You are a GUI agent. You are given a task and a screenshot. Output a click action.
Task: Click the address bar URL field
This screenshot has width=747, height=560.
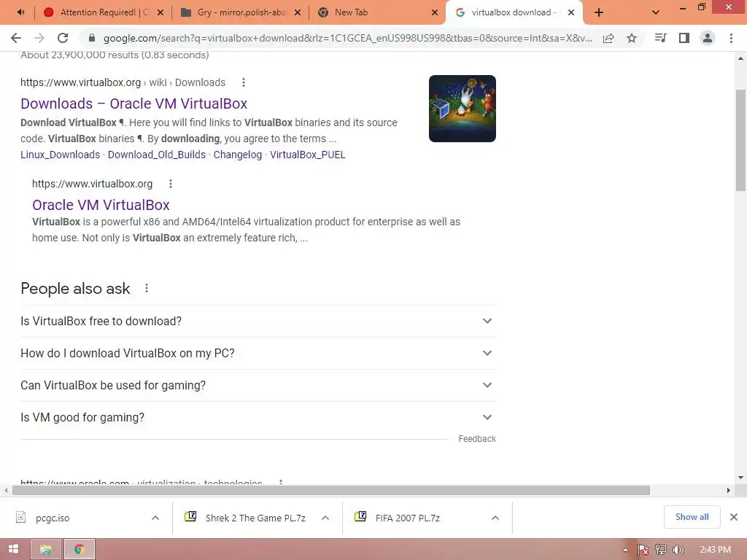click(348, 38)
